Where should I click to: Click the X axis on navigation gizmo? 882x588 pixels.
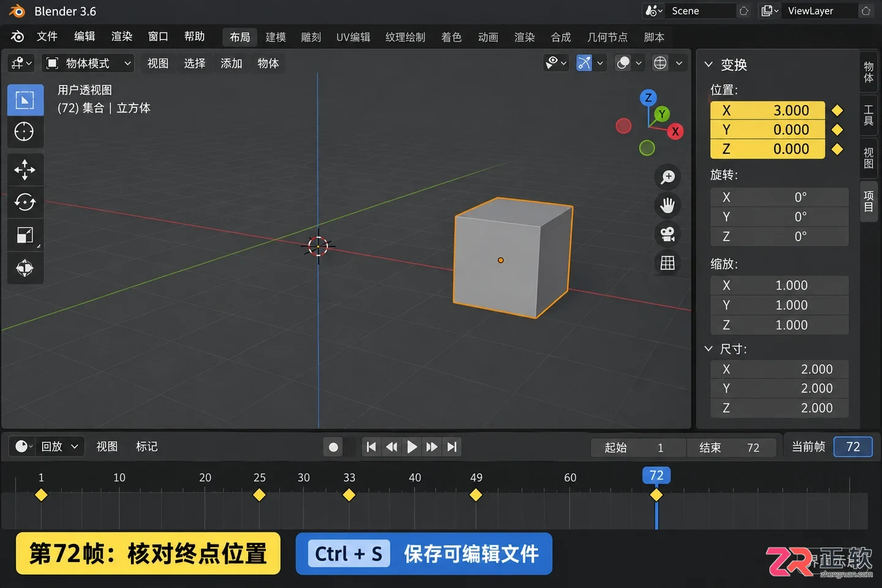(x=675, y=131)
